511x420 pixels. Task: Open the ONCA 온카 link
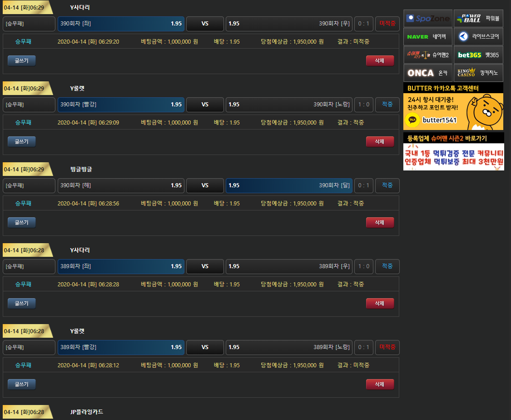coord(428,73)
